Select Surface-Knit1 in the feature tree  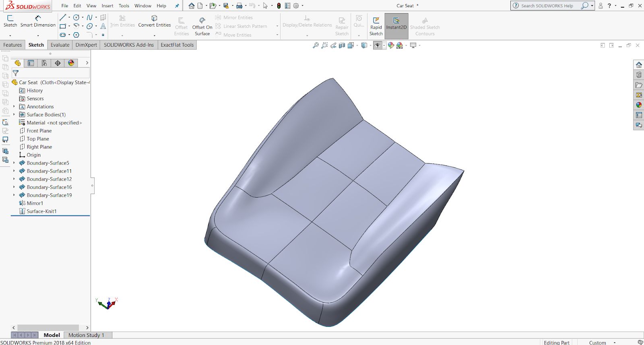41,211
